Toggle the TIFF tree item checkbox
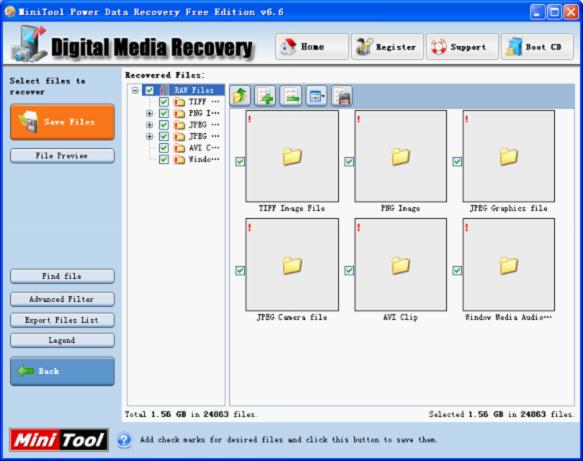Viewport: 583px width, 461px height. tap(164, 102)
